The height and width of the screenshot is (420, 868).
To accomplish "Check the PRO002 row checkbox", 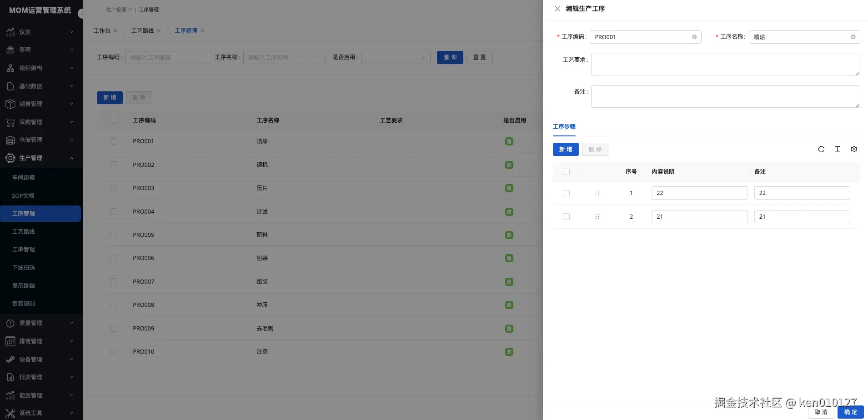I will (113, 165).
